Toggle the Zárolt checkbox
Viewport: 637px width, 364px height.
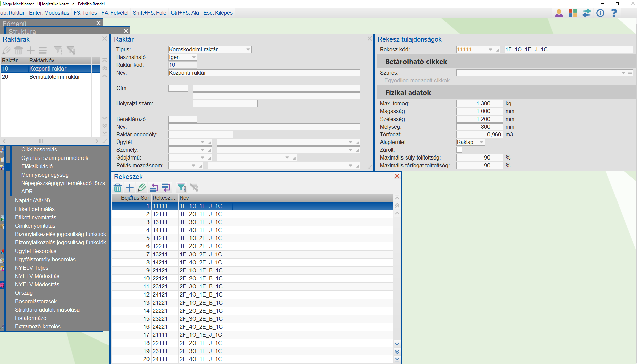tap(459, 150)
